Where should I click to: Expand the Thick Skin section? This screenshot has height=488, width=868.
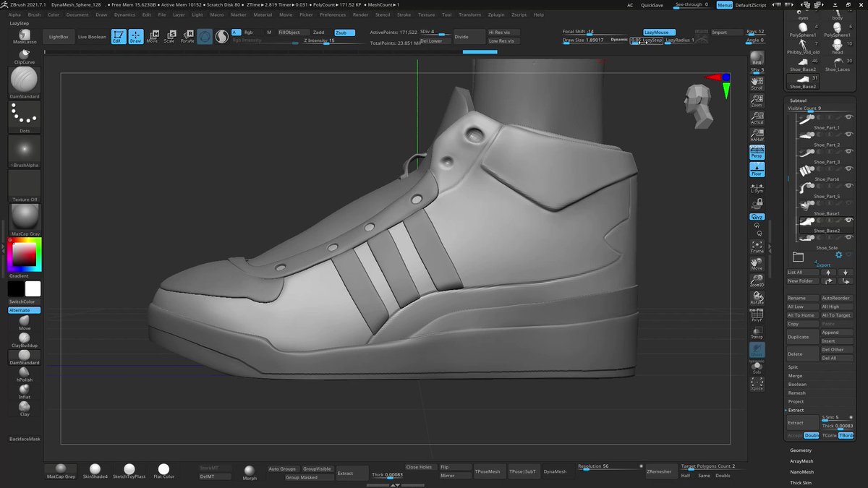(x=801, y=482)
